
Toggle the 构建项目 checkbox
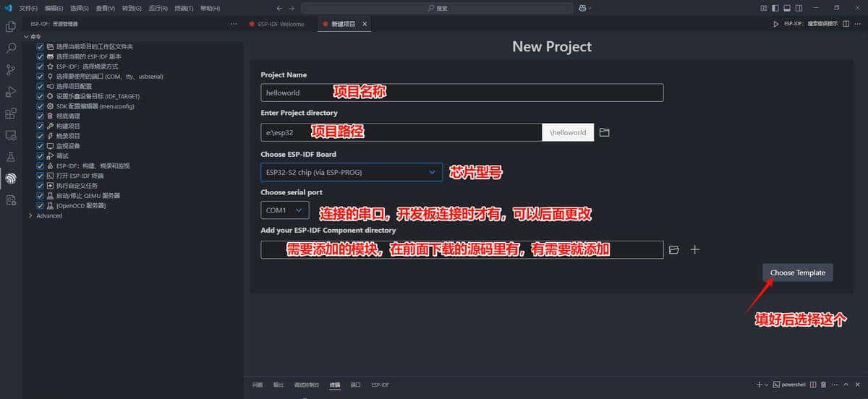[41, 126]
